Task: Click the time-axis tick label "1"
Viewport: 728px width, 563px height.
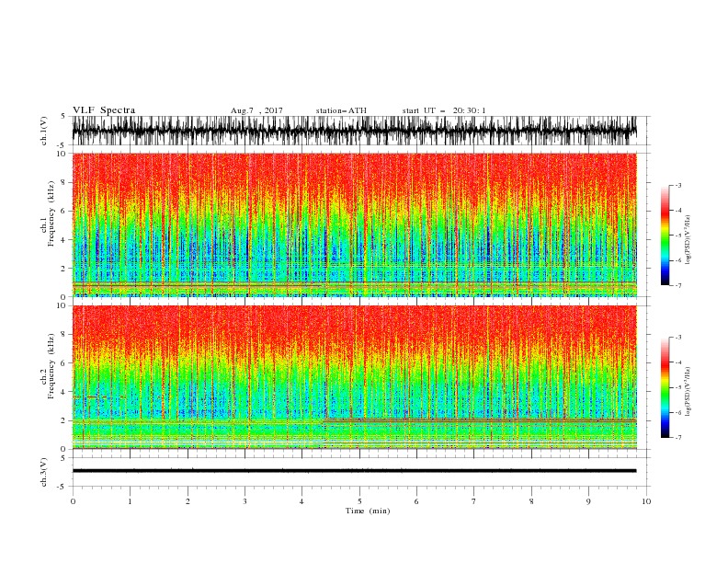Action: point(130,501)
